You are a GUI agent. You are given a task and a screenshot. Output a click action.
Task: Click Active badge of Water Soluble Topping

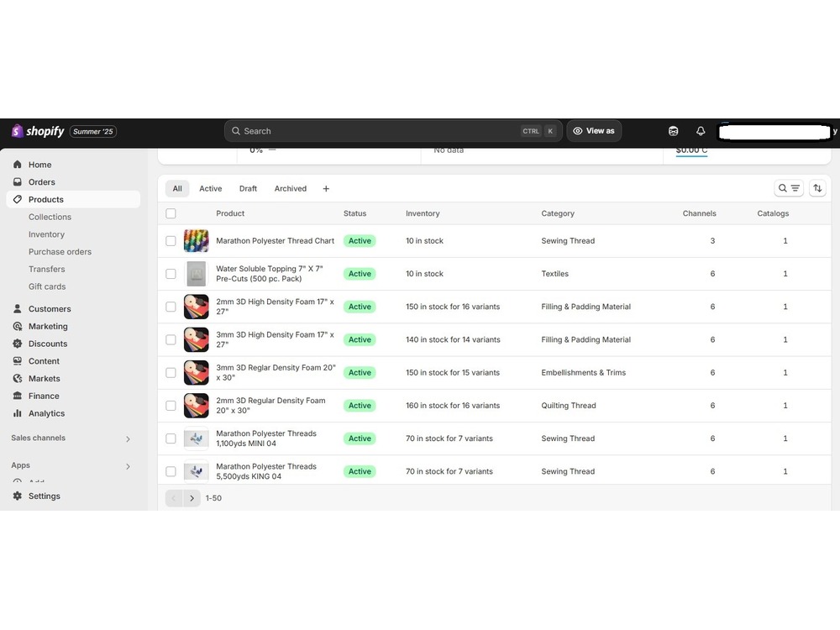coord(360,274)
